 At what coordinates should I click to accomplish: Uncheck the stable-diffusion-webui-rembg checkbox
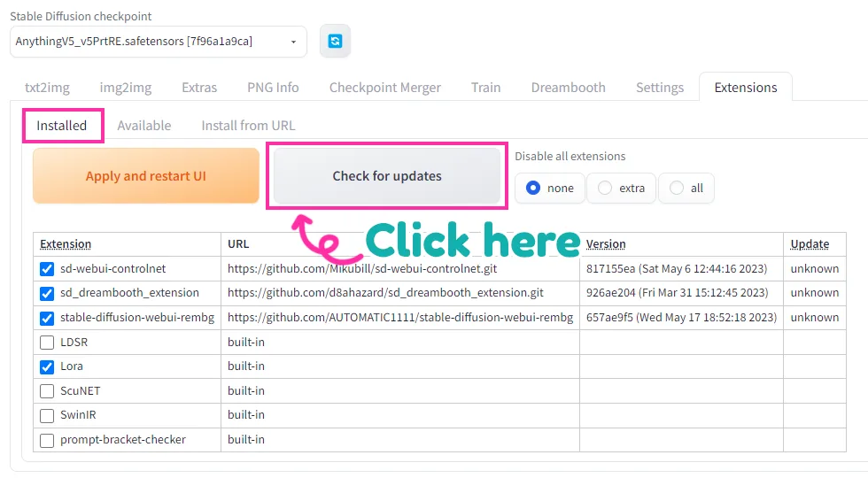tap(47, 318)
